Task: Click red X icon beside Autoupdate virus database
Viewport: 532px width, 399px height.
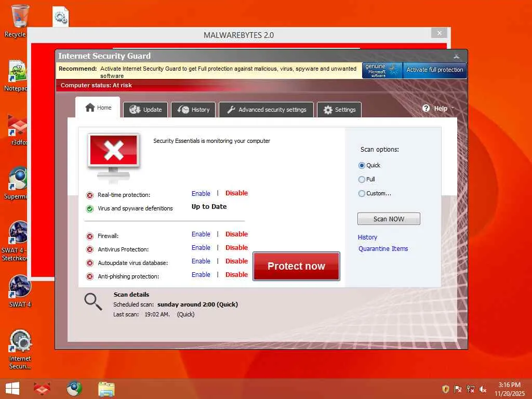Action: [90, 263]
